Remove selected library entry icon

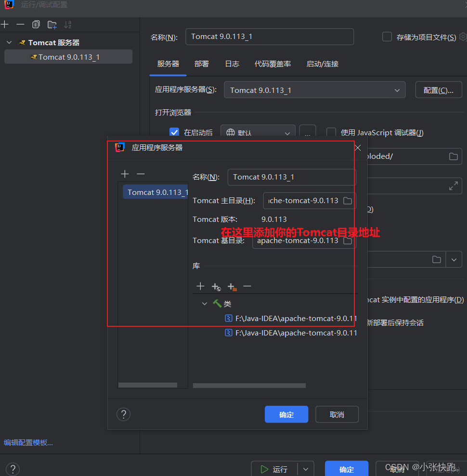[247, 286]
